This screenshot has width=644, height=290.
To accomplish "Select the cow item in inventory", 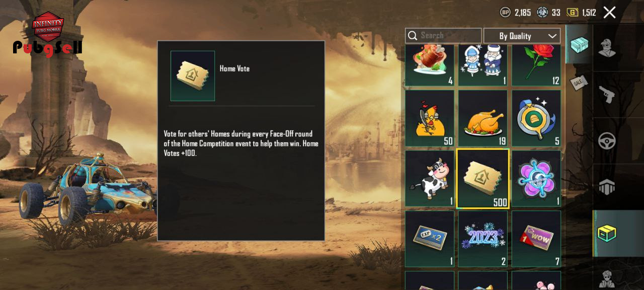I will coord(430,179).
